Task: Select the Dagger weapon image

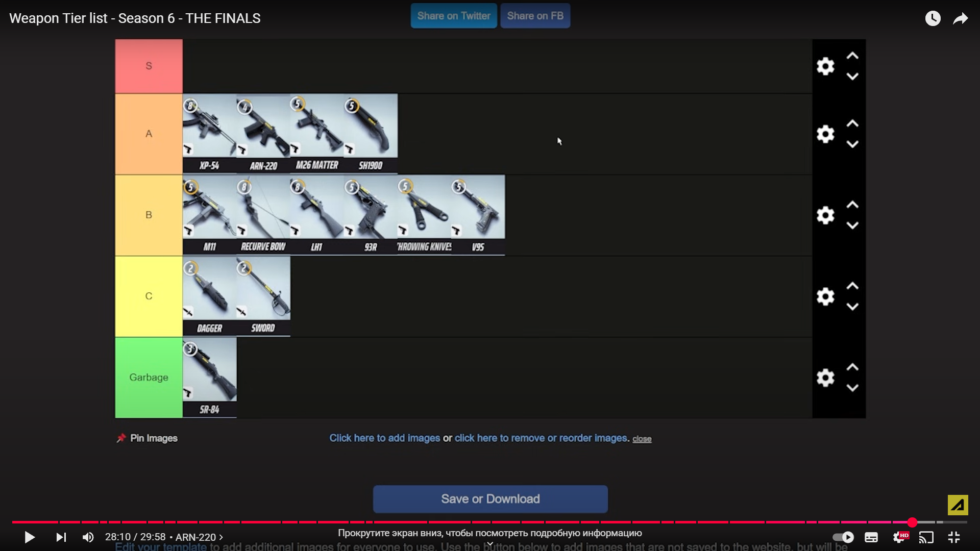Action: 209,296
